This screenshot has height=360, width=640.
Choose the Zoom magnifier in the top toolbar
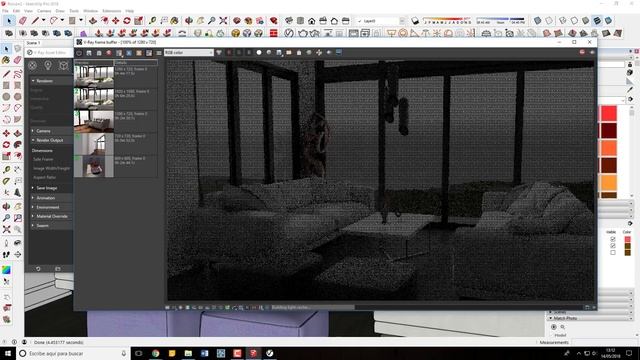click(211, 20)
